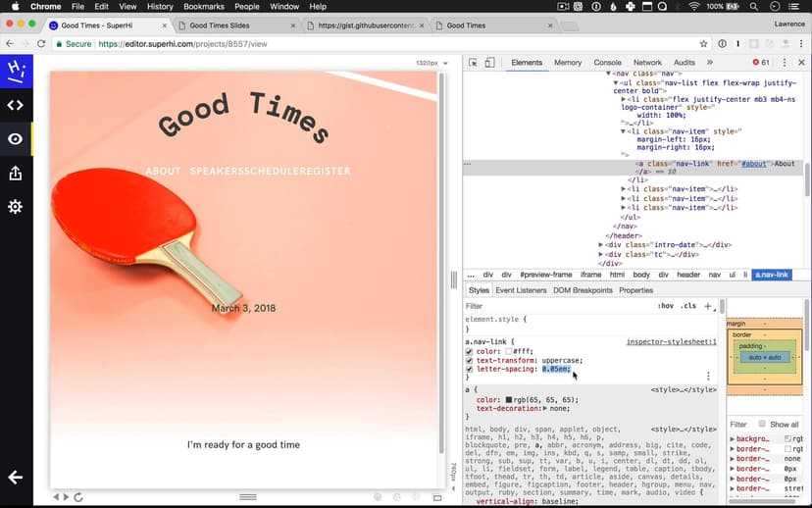812x508 pixels.
Task: Open settings gear in SuperHi sidebar
Action: pos(16,207)
